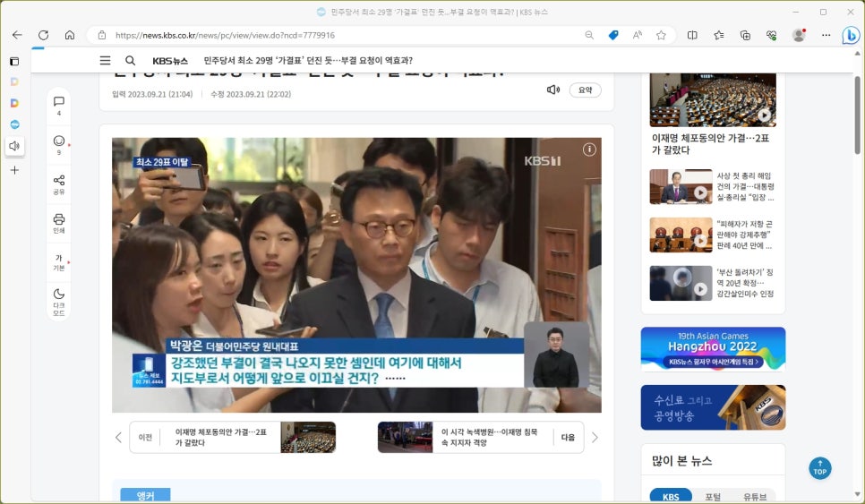The width and height of the screenshot is (865, 504).
Task: Change font size with 가 기본 button
Action: 59,262
